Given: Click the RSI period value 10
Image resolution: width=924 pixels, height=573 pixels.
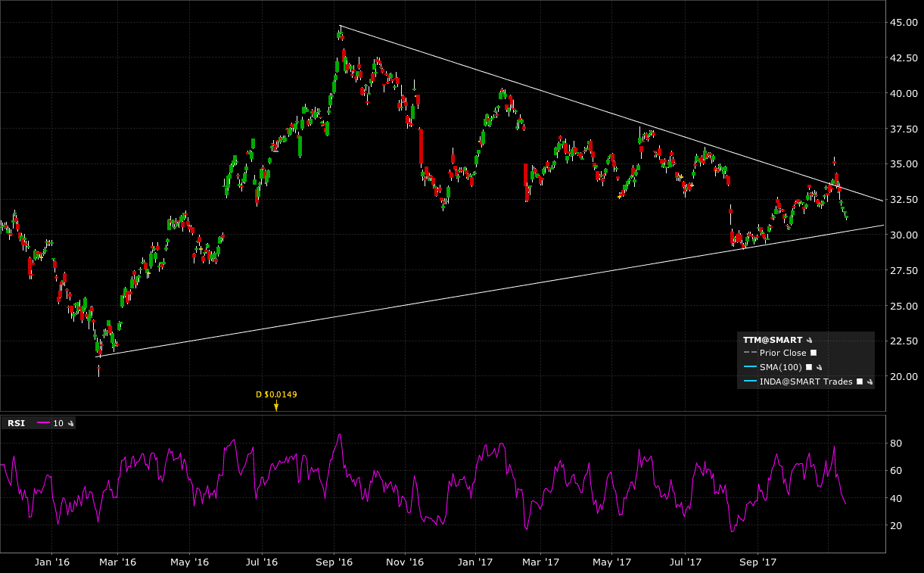Looking at the screenshot, I should coord(58,424).
